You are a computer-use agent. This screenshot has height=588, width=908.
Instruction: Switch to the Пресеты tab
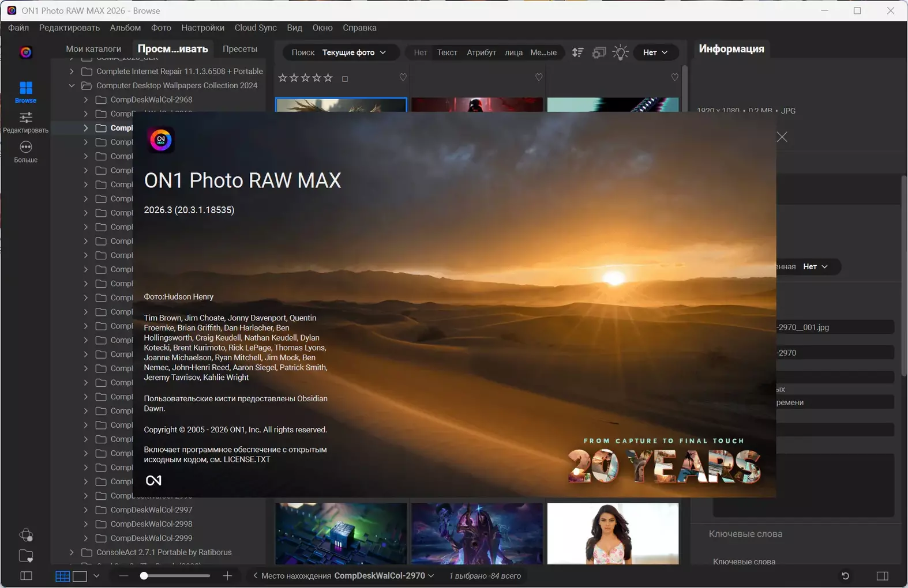point(239,49)
